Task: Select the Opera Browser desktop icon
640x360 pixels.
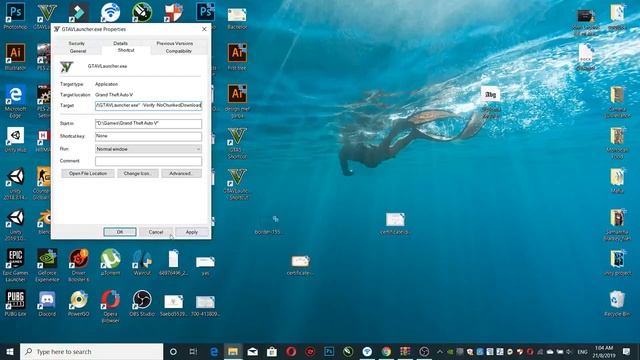Action: point(110,306)
